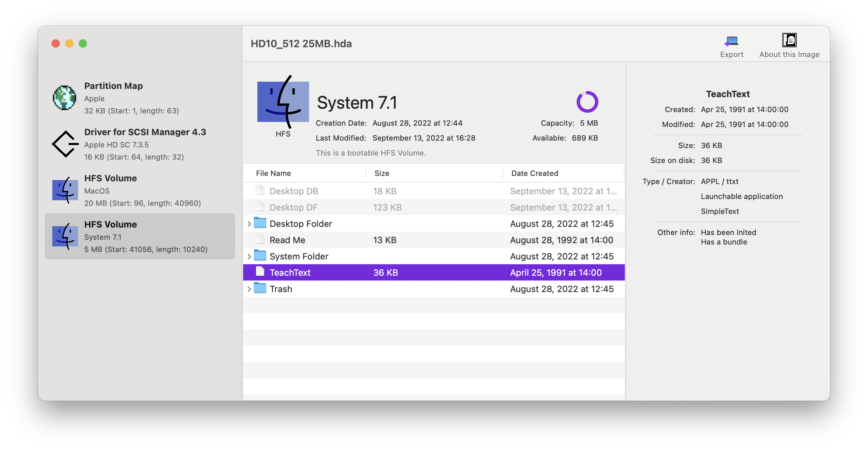Viewport: 868px width, 451px height.
Task: Expand the System Folder row
Action: click(x=249, y=256)
